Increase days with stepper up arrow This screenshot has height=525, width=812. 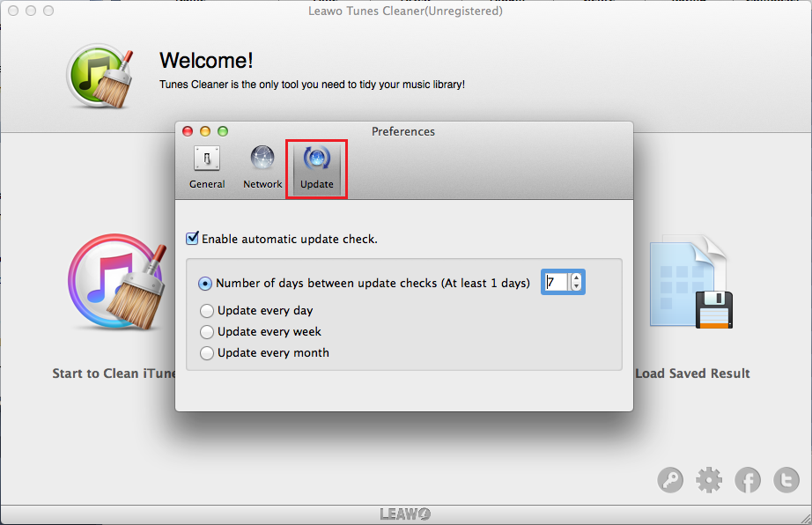[x=576, y=277]
